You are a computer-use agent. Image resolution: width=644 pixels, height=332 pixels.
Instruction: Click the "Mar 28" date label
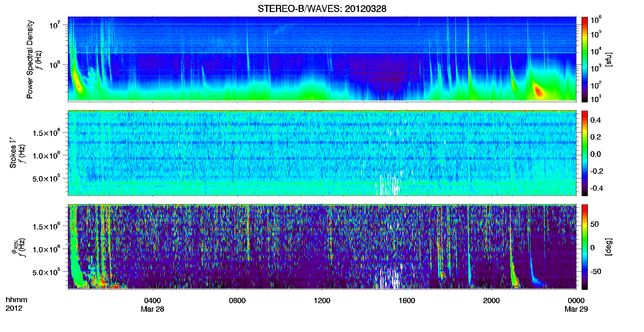(x=152, y=309)
